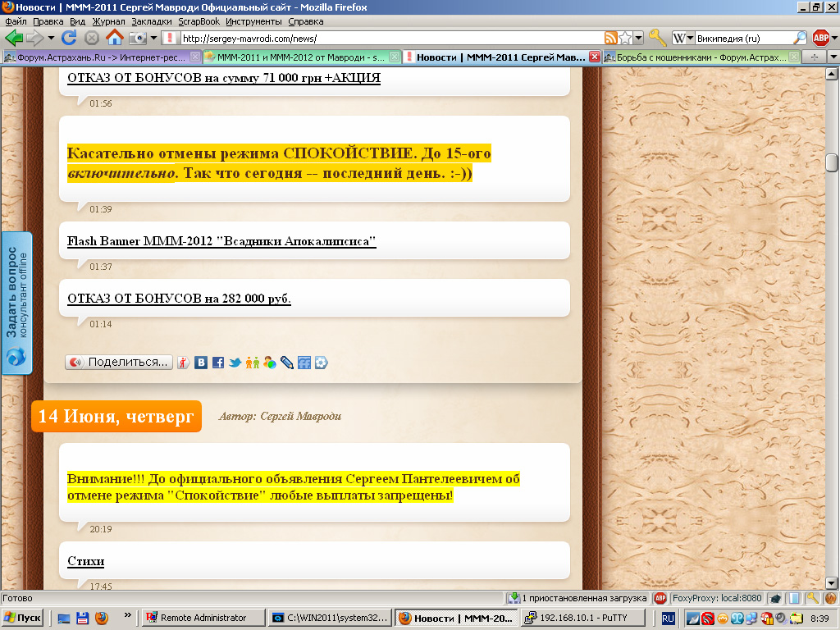Click the site identity exclamation icon

coord(169,38)
